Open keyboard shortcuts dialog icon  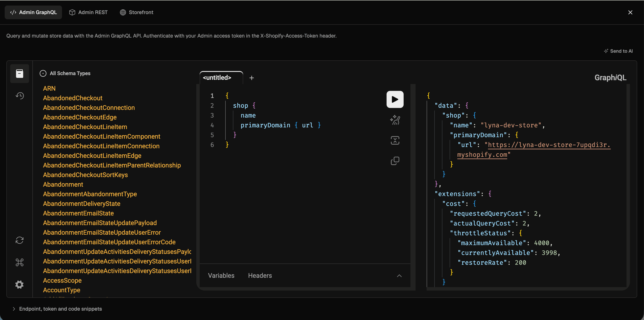20,262
